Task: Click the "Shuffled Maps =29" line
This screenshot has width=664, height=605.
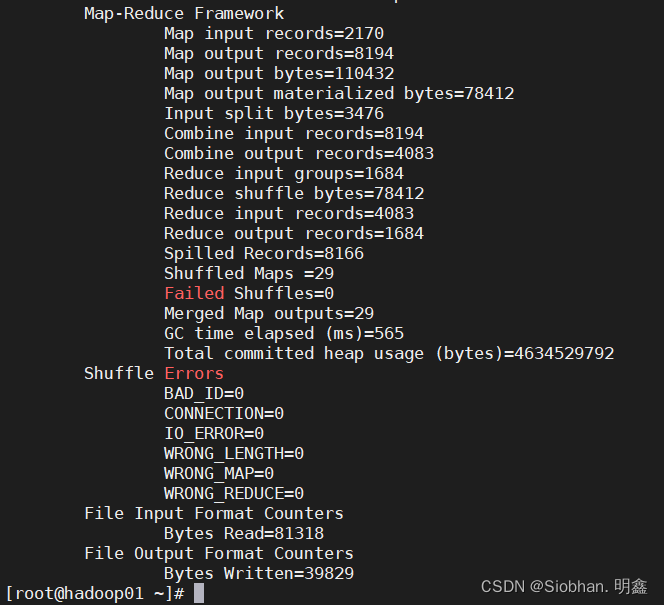Action: pos(248,273)
